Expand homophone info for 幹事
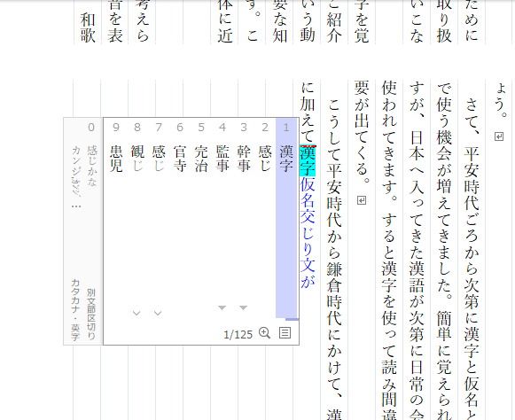Viewport: 515px width, 420px height. [x=244, y=307]
